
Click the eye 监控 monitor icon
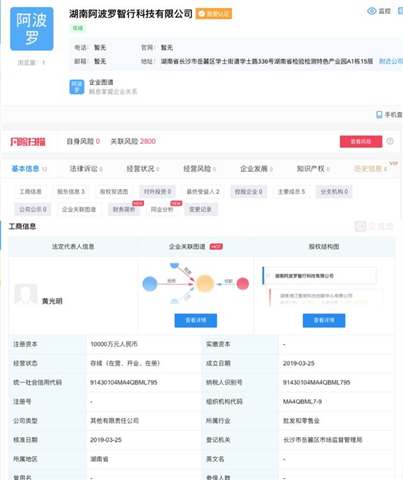tap(371, 11)
